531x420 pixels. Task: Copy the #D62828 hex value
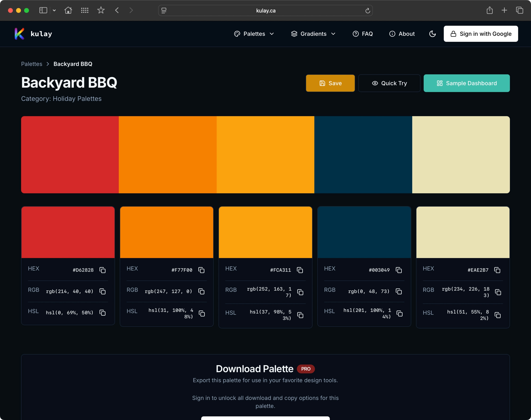pyautogui.click(x=103, y=270)
